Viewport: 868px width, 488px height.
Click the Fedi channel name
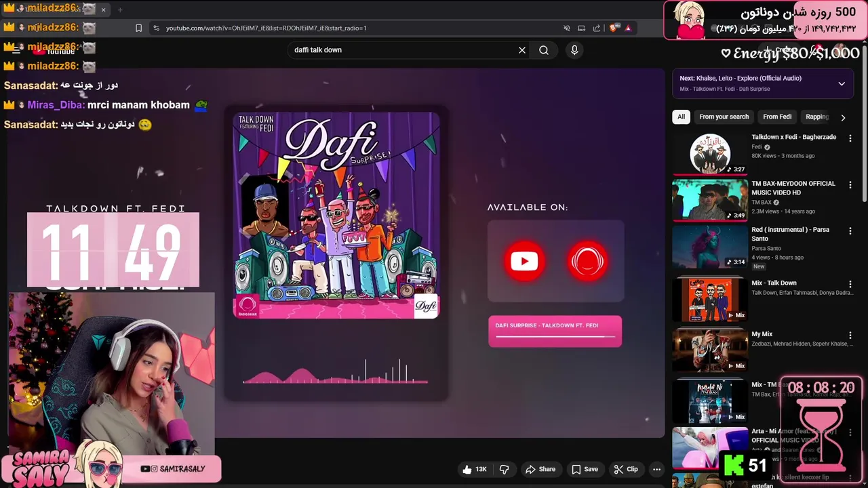pos(757,147)
